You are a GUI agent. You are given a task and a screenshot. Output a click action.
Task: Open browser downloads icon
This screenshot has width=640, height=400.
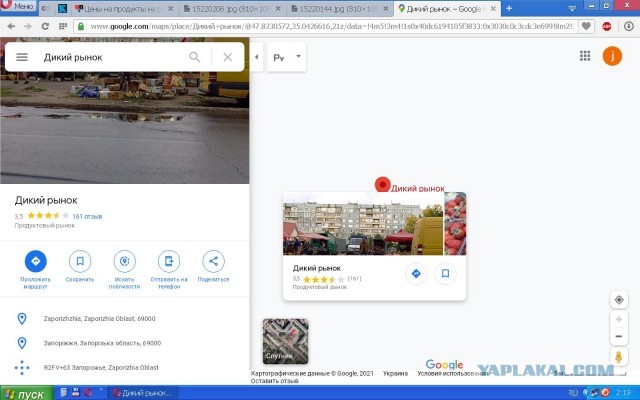[629, 27]
